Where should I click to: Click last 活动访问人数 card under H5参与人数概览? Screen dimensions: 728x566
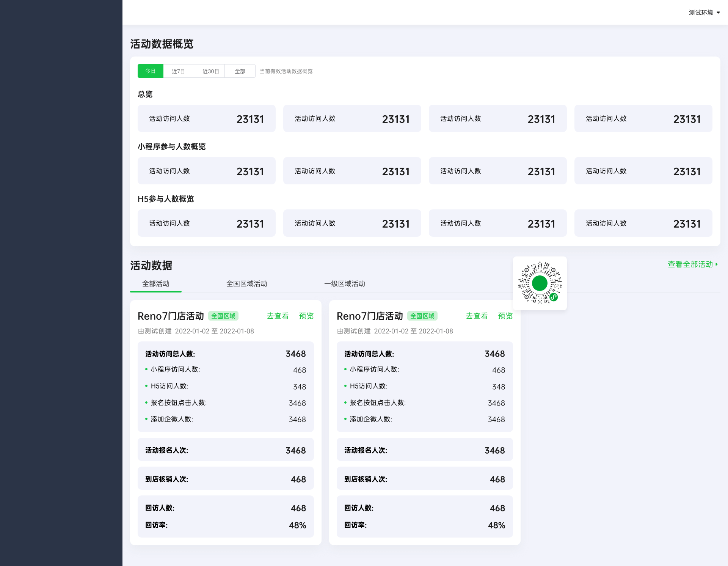[643, 223]
